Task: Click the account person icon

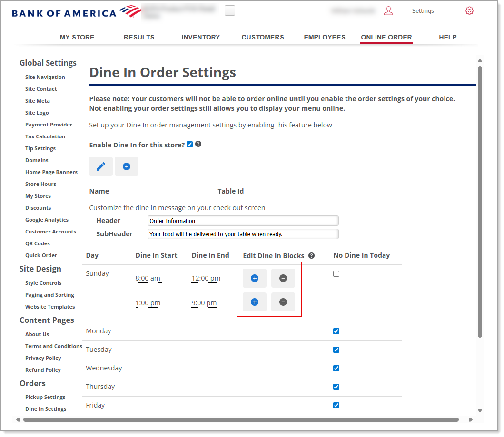Action: pyautogui.click(x=388, y=10)
